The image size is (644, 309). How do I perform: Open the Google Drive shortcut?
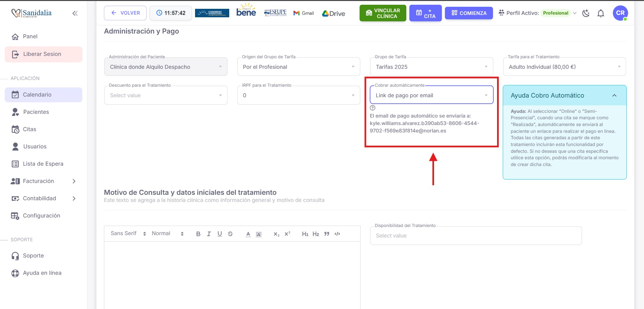pos(334,14)
